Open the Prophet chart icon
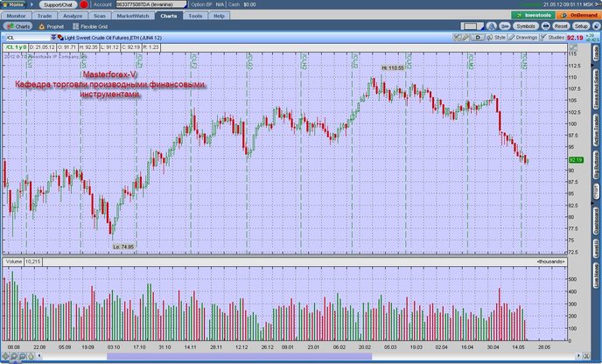Screen dimensions: 602x364 [41, 26]
